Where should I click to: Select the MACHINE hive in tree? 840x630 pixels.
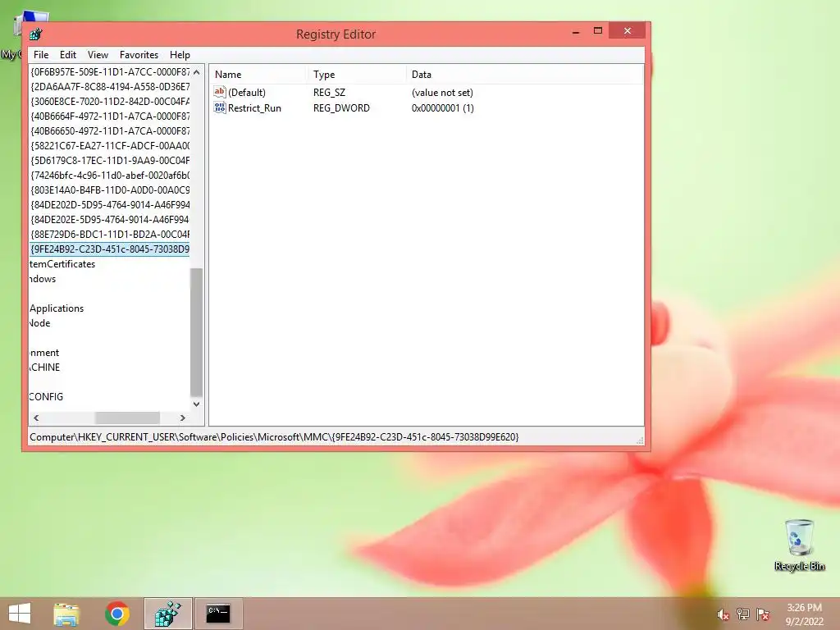click(45, 367)
